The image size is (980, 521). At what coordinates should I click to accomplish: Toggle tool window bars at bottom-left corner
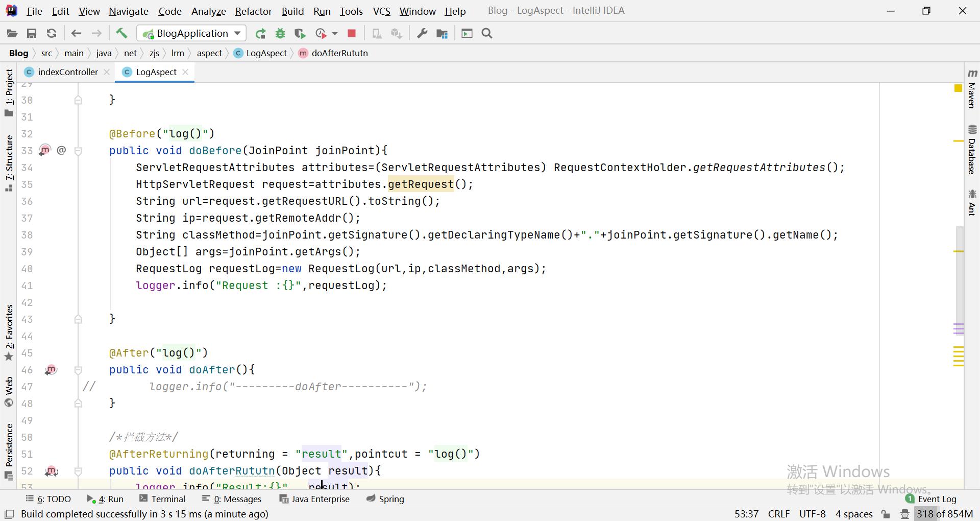point(9,514)
